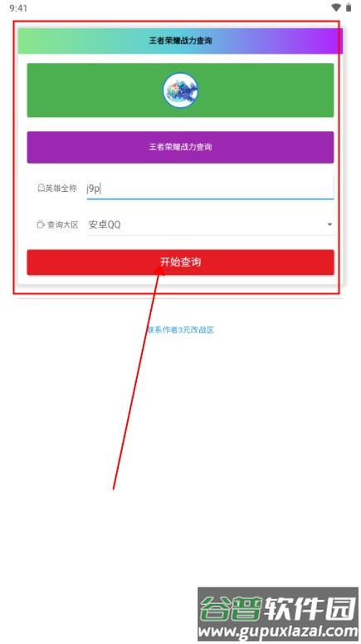
Task: Click the red annotation arrow
Action: [137, 376]
